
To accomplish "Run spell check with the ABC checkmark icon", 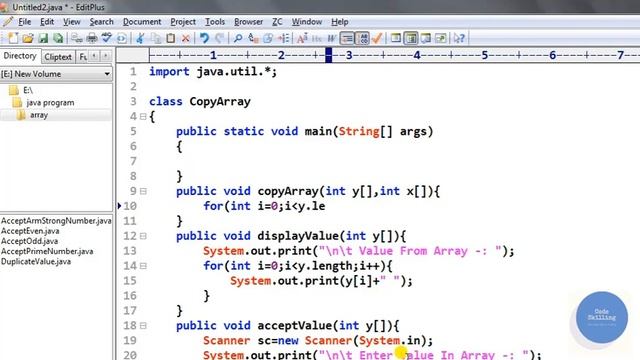I will (107, 38).
